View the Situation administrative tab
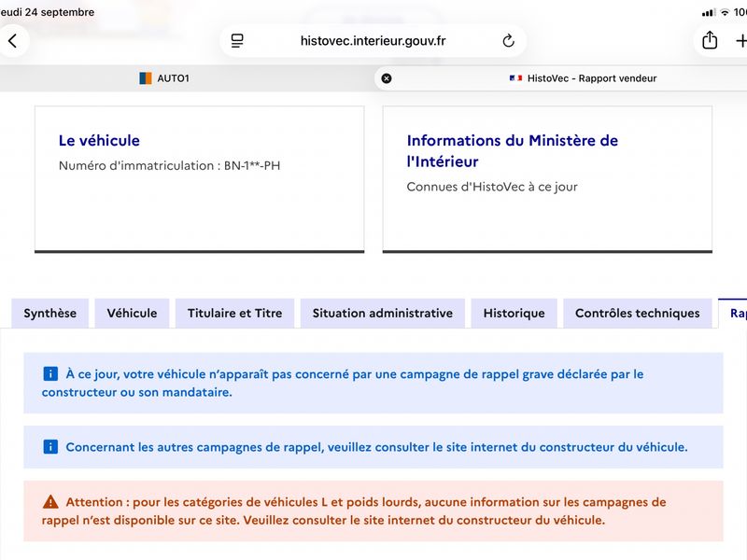 (x=383, y=314)
